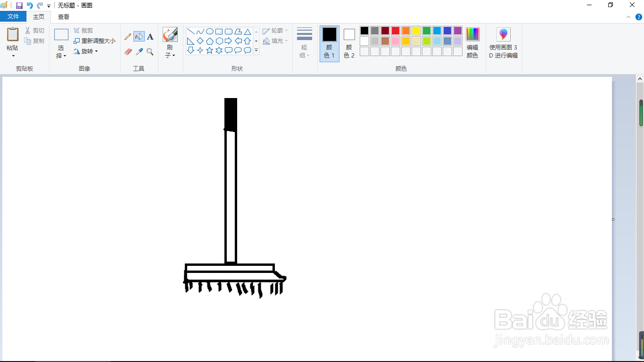644x362 pixels.
Task: Open the 粘贴 (Paste) dropdown arrow
Action: click(13, 56)
